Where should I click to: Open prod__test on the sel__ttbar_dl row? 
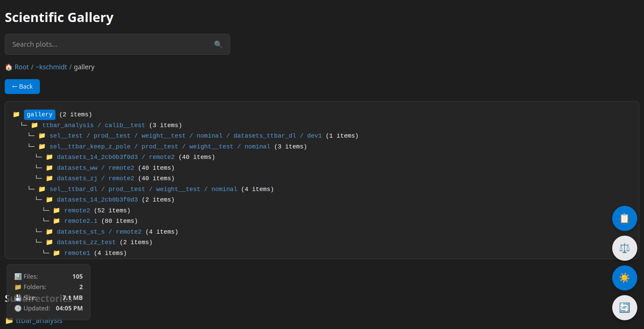127,189
